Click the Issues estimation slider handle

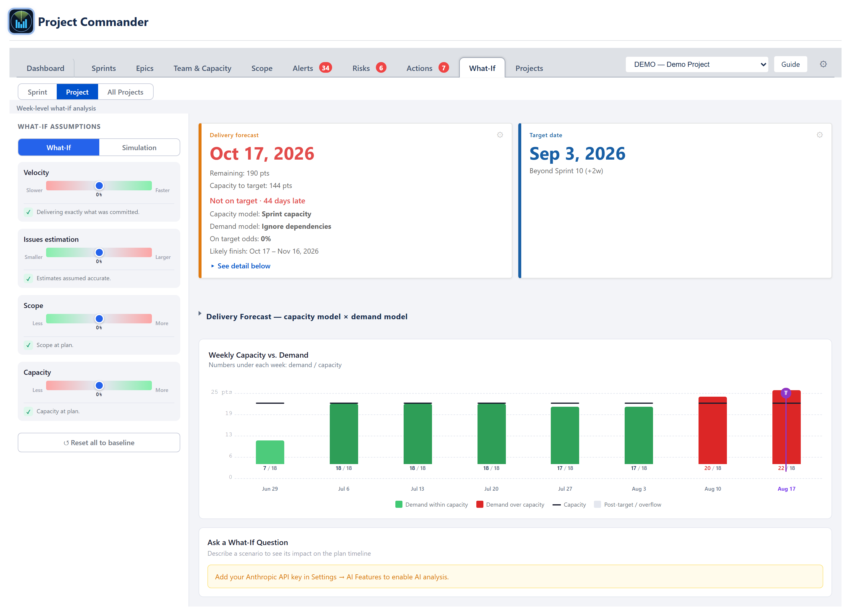tap(99, 252)
